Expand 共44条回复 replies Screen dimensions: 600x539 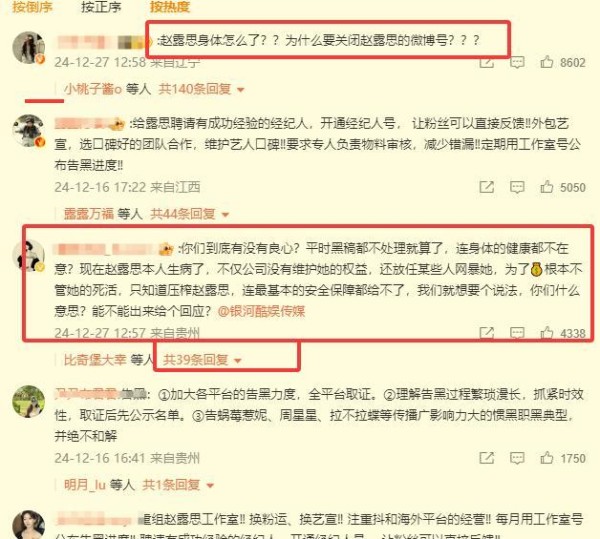tap(189, 214)
